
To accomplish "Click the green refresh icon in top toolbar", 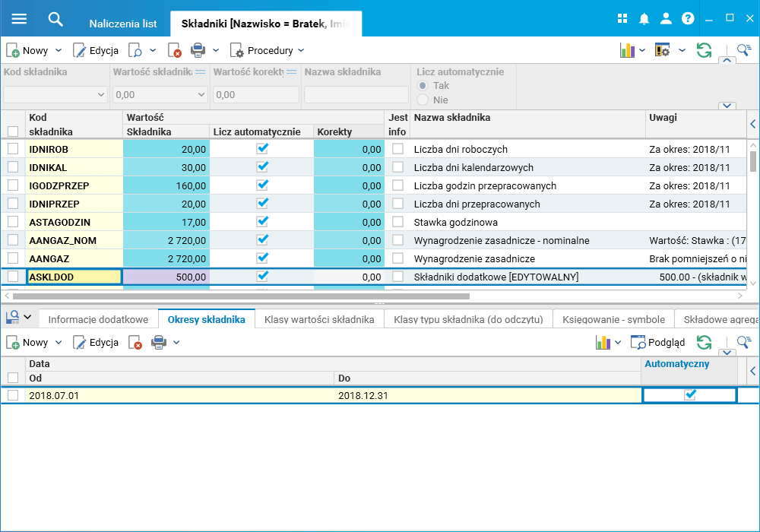I will (705, 51).
